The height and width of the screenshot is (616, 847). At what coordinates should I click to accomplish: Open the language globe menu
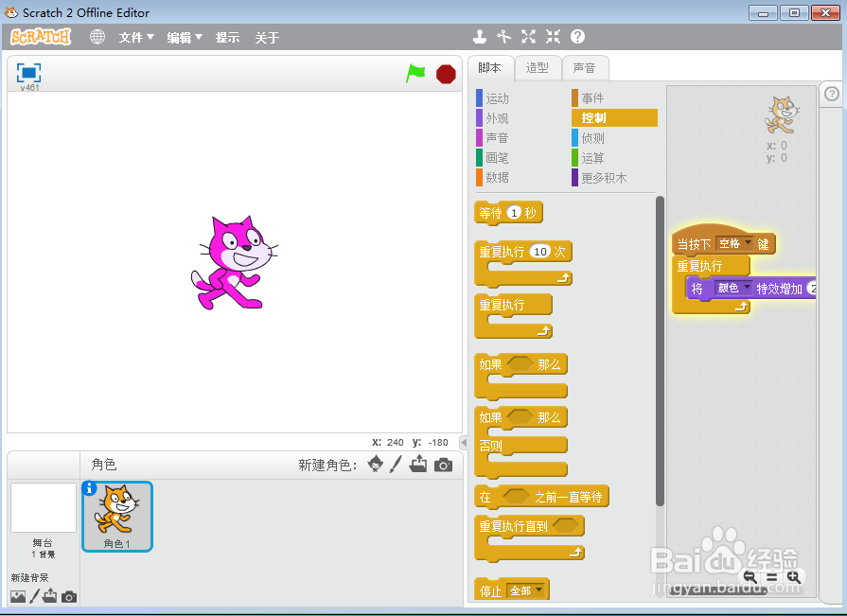coord(97,37)
